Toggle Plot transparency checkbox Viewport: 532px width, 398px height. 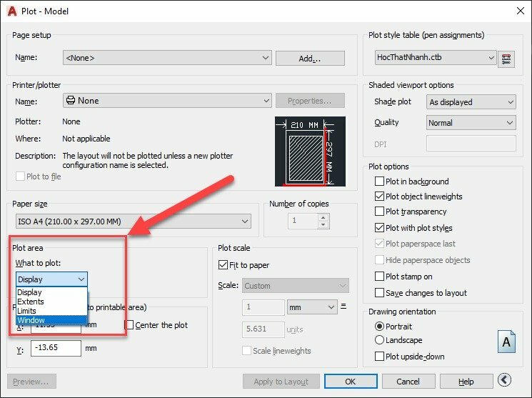pyautogui.click(x=380, y=212)
